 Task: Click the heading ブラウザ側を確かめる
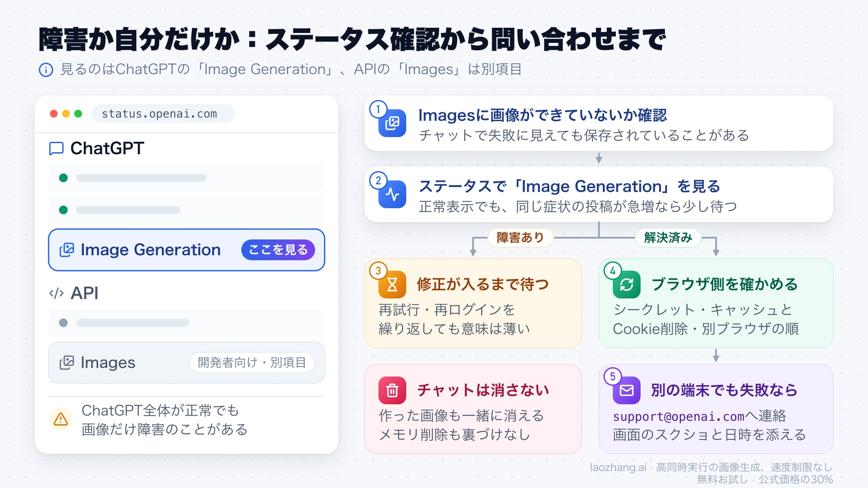point(725,285)
